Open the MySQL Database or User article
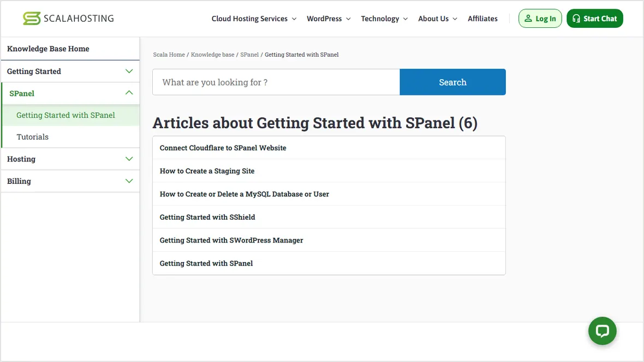644x362 pixels. (x=329, y=194)
